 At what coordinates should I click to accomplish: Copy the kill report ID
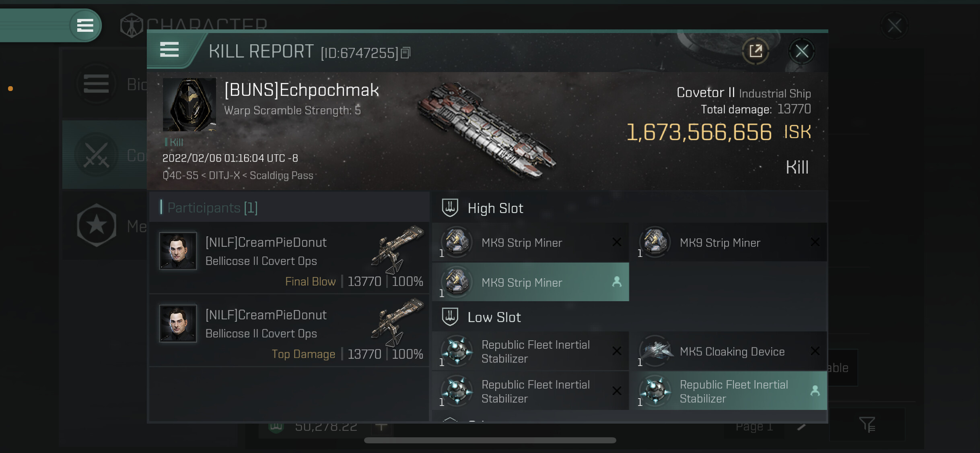click(406, 53)
